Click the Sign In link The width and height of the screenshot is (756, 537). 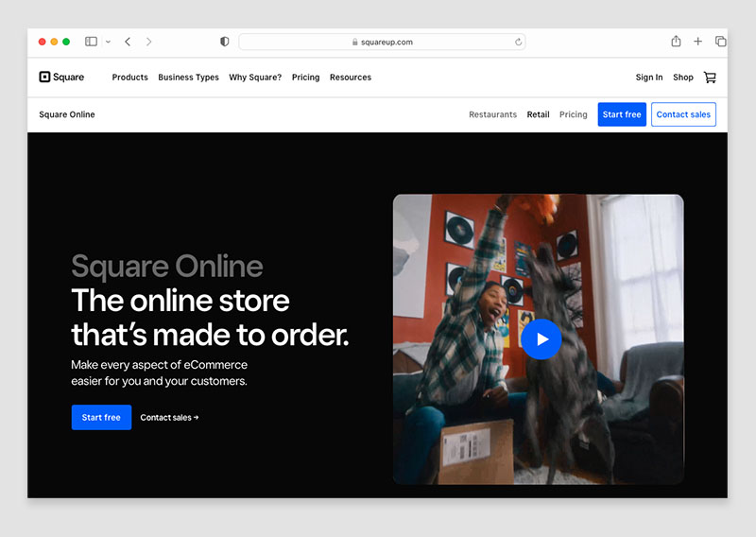649,78
